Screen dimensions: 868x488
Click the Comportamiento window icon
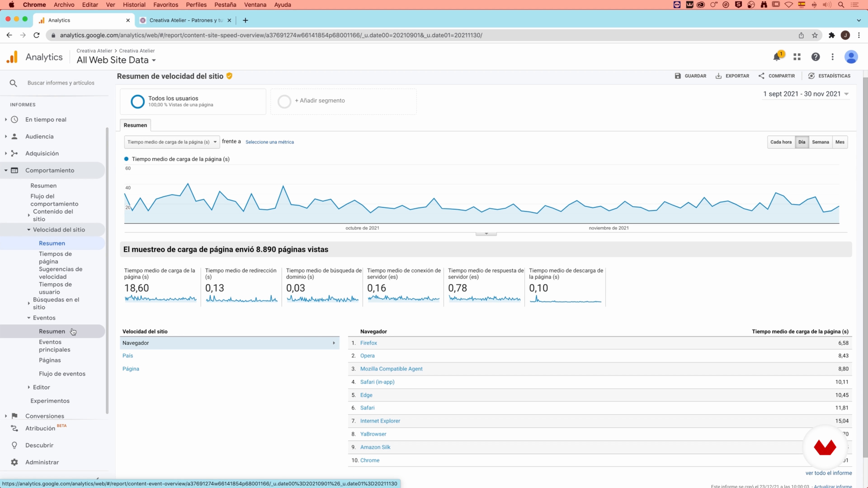[x=14, y=170]
